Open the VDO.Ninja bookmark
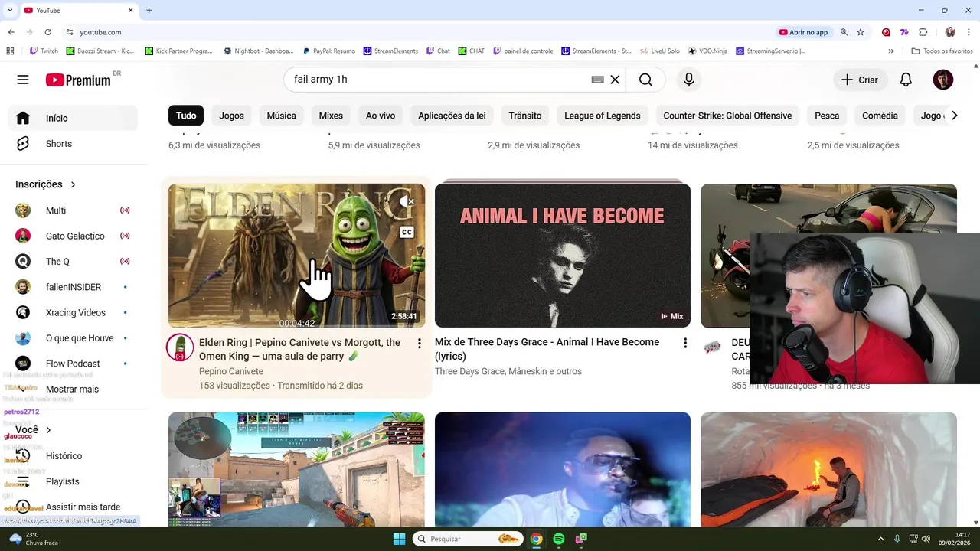The image size is (980, 551). click(x=707, y=51)
